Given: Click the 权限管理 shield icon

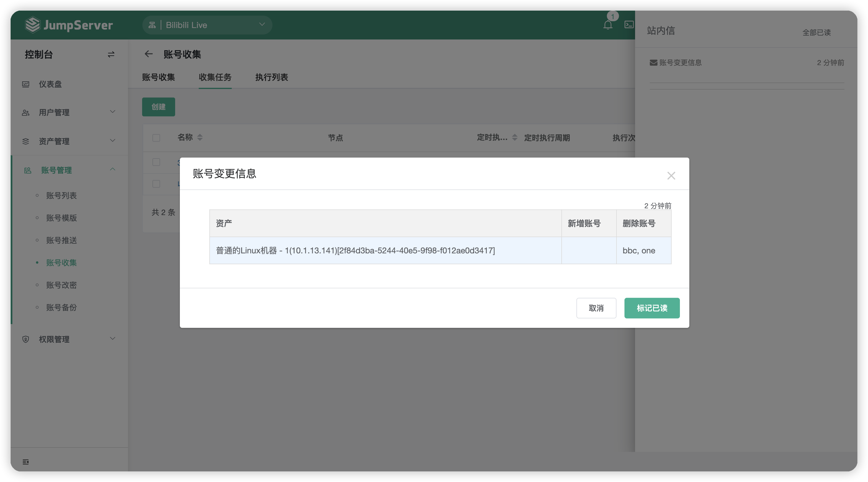Looking at the screenshot, I should click(x=26, y=339).
